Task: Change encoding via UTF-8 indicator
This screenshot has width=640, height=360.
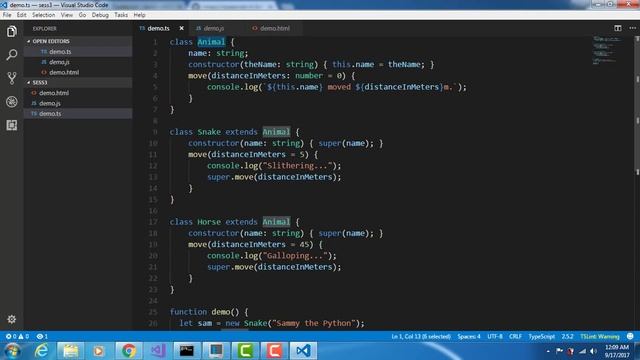Action: tap(495, 336)
